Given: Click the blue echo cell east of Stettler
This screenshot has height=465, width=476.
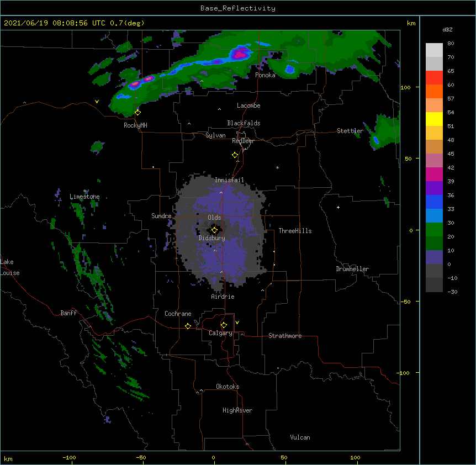Looking at the screenshot, I should [x=376, y=140].
